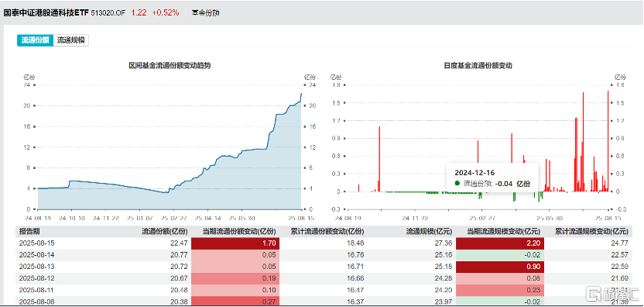644x307 pixels.
Task: Click the 24-10-10 label on the trend chart axis
Action: click(x=72, y=218)
